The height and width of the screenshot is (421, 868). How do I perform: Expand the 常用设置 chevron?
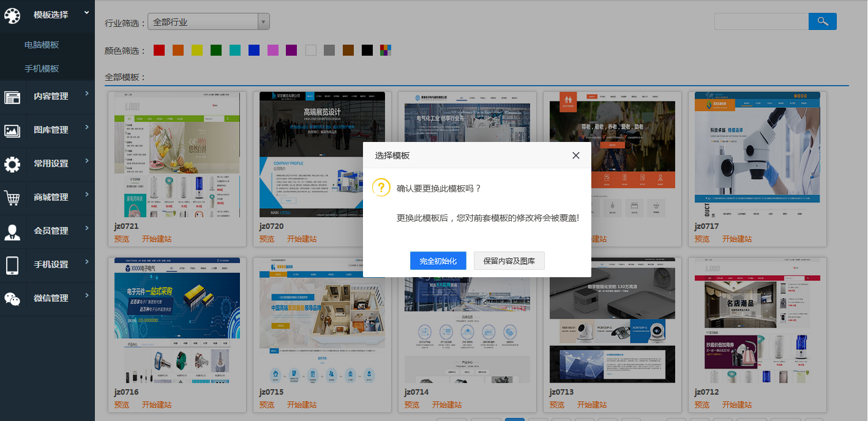(87, 161)
